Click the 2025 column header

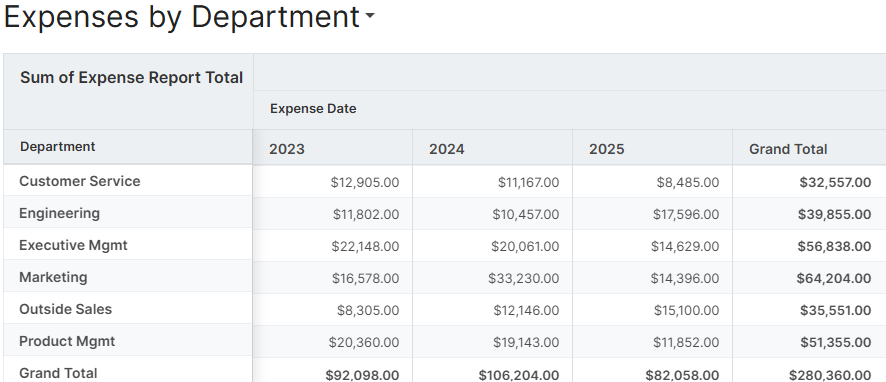coord(653,149)
